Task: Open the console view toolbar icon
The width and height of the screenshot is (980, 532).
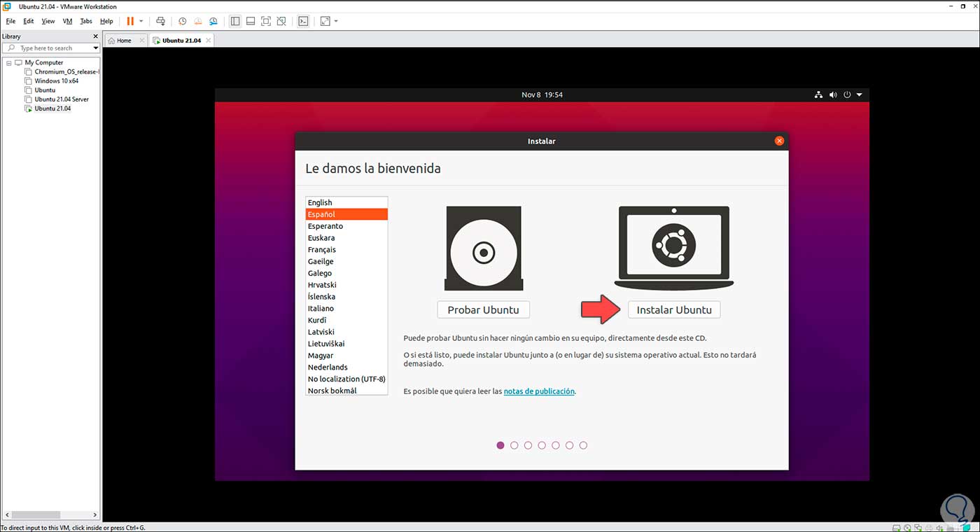Action: 303,21
